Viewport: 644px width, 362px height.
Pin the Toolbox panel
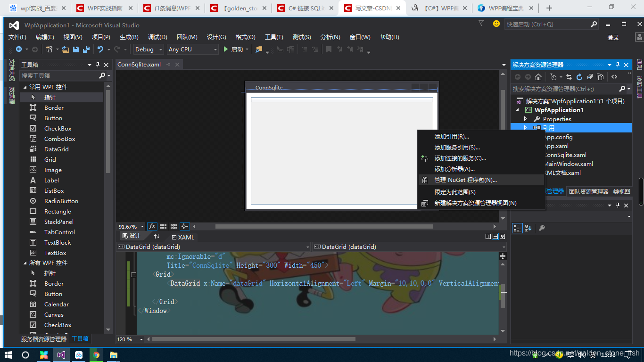click(98, 65)
